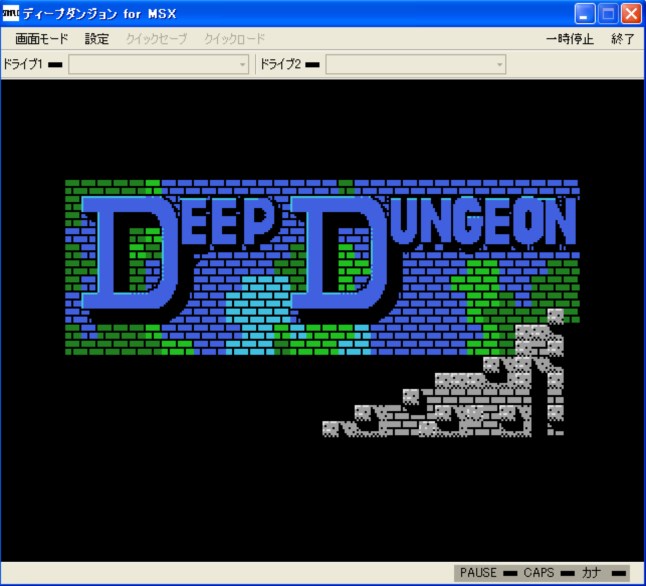Click the application icon in title bar

pyautogui.click(x=10, y=14)
